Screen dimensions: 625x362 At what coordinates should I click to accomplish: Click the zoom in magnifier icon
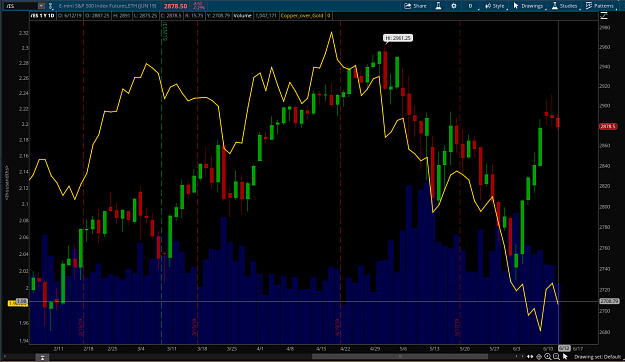pyautogui.click(x=548, y=357)
